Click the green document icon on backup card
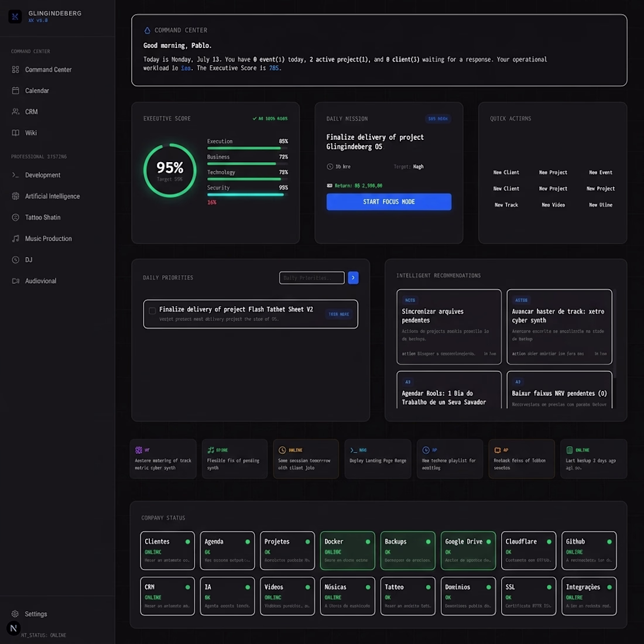Viewport: 644px width, 644px height. tap(569, 450)
